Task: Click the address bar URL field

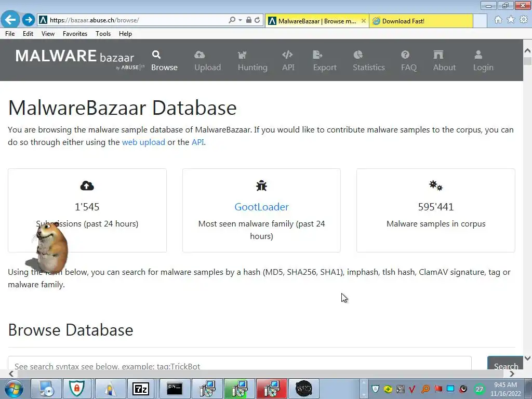Action: 136,20
